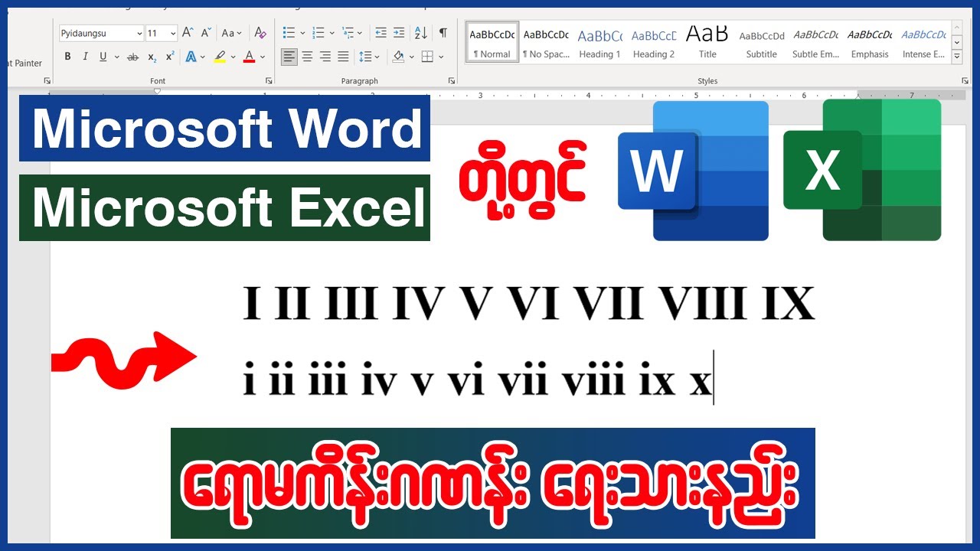Open the Change Case dropdown
980x551 pixels.
[x=232, y=33]
